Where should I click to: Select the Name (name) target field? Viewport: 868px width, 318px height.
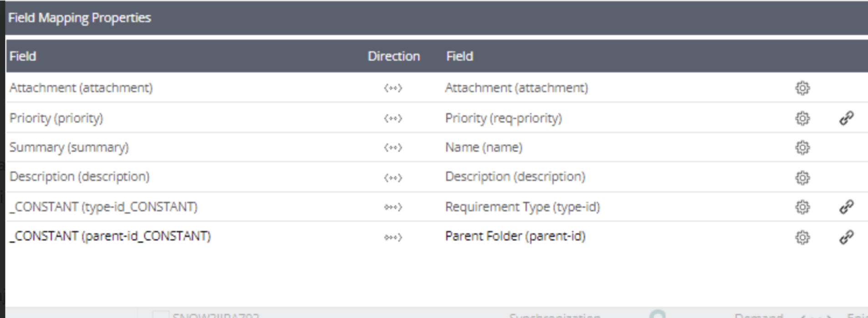click(x=484, y=148)
